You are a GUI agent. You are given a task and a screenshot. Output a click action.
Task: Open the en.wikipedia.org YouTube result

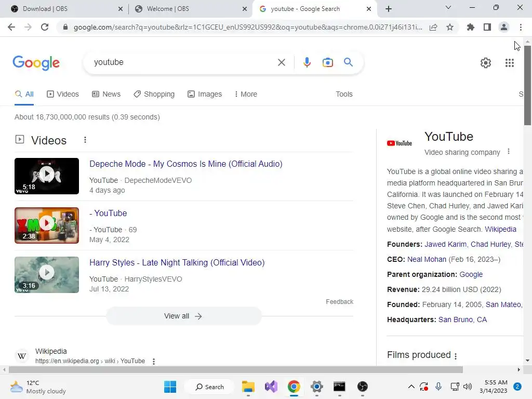[x=90, y=361]
